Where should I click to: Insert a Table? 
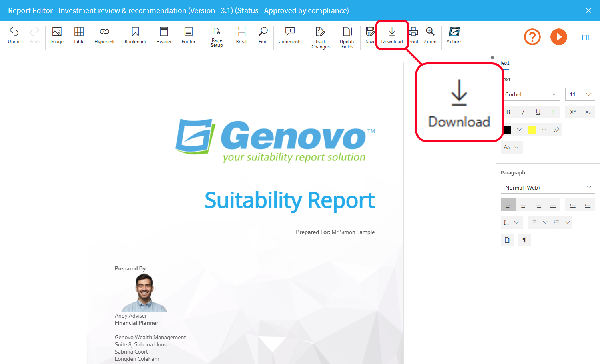(x=79, y=36)
